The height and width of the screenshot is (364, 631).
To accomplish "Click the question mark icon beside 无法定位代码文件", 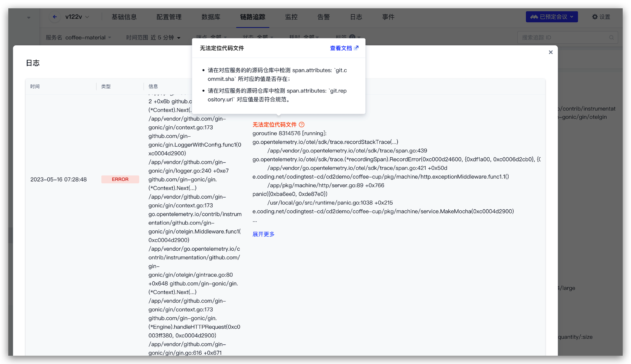I will pyautogui.click(x=302, y=125).
